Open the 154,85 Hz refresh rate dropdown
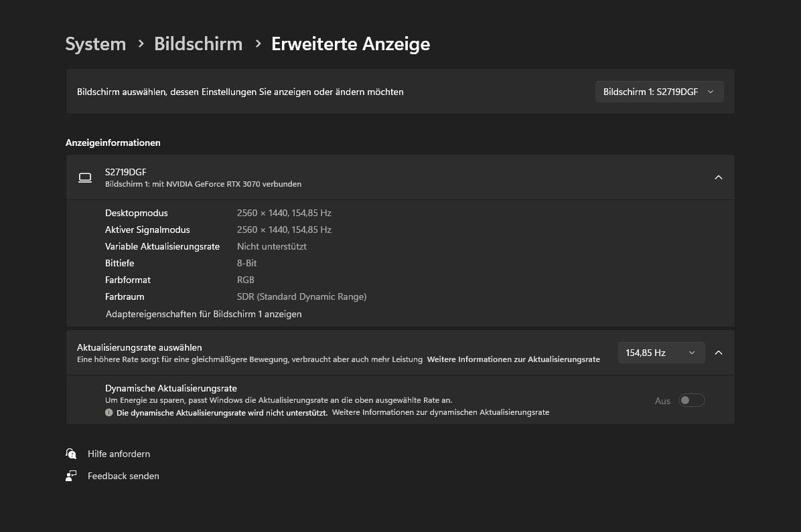This screenshot has width=801, height=532. pyautogui.click(x=661, y=352)
